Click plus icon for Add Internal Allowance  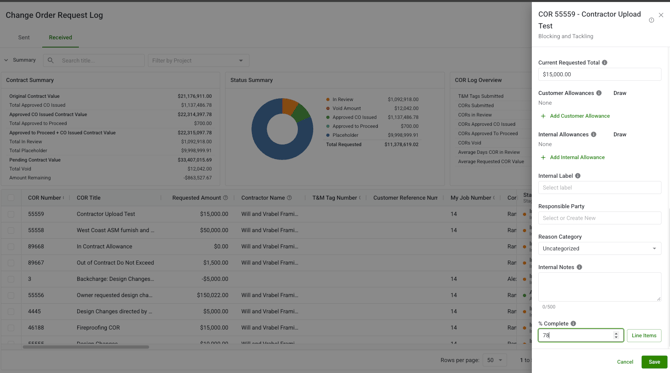coord(543,157)
